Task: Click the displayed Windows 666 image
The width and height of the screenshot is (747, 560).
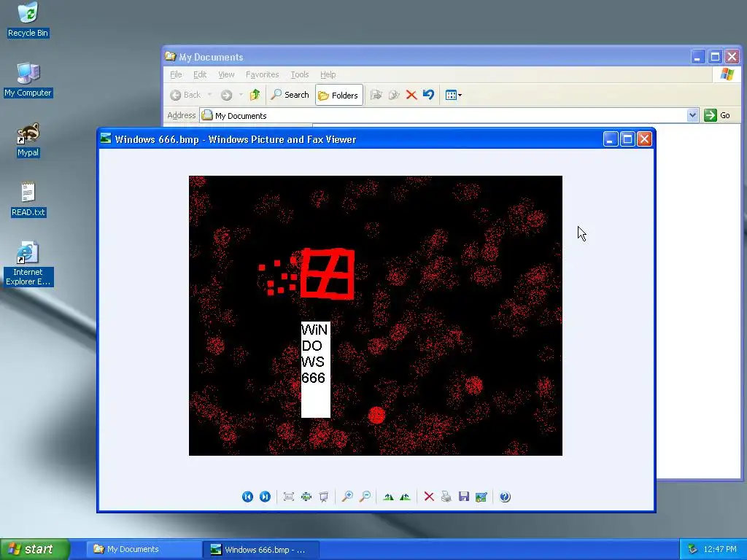Action: coord(376,315)
